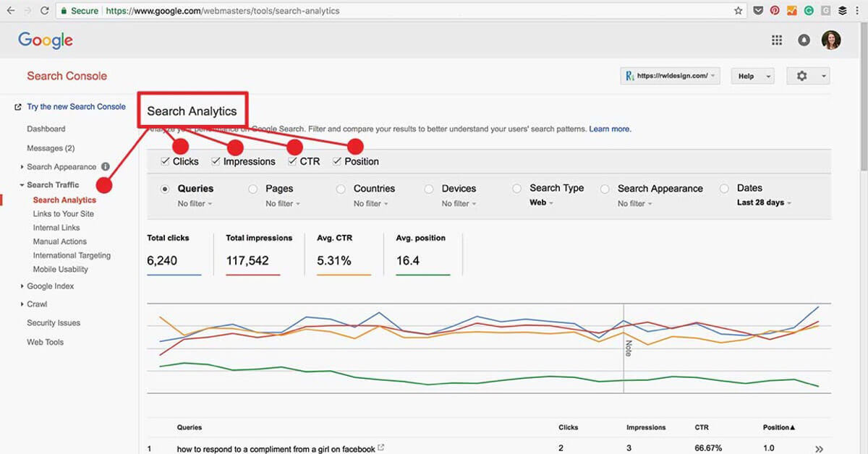The height and width of the screenshot is (454, 868).
Task: Open the Last 28 days dropdown
Action: pos(765,203)
